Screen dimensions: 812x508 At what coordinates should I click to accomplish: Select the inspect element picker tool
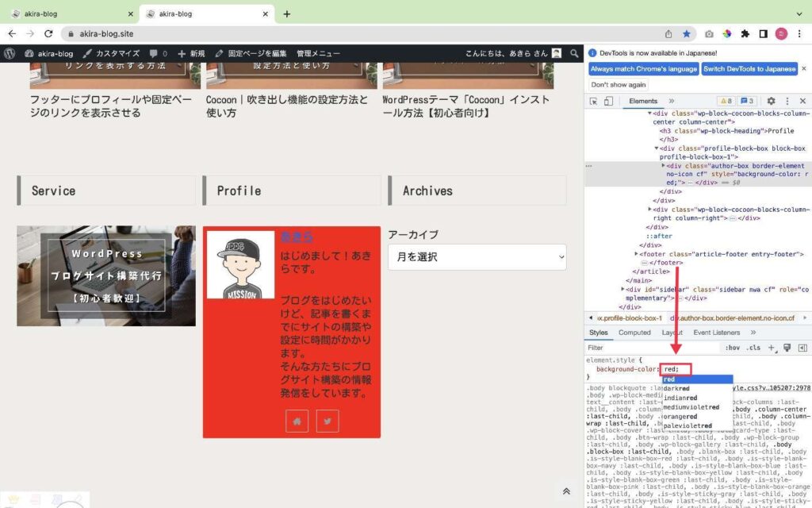[x=593, y=101]
